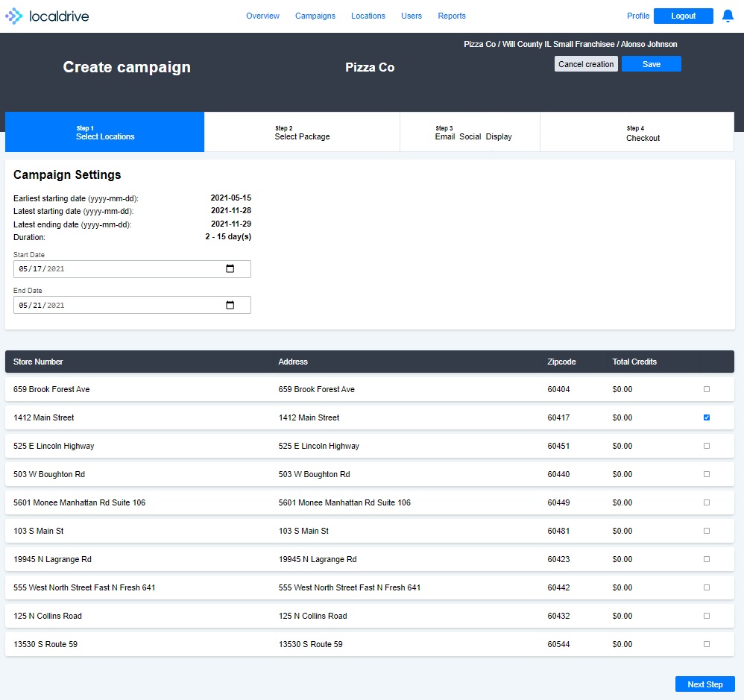Click zipcode 60451 cell

[x=558, y=446]
